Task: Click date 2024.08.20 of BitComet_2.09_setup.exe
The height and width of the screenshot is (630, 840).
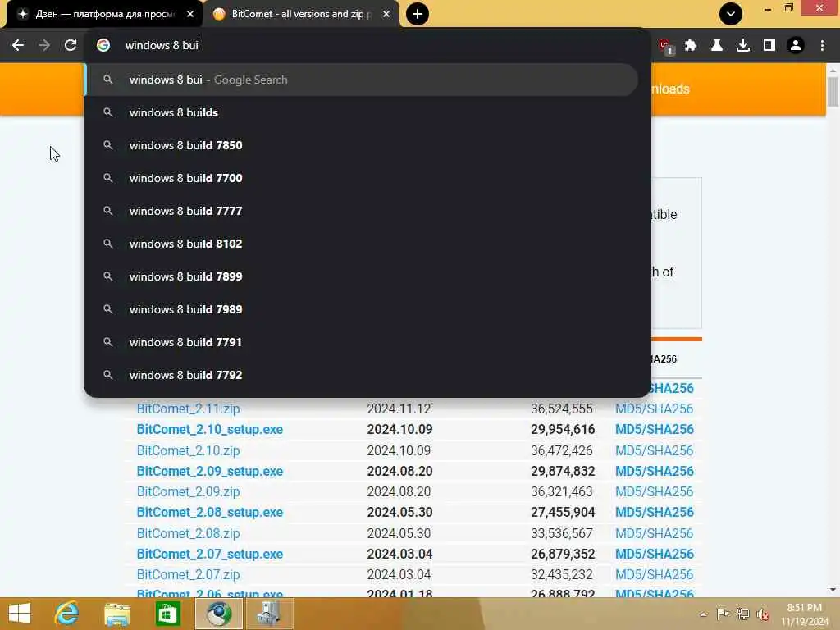Action: tap(399, 472)
